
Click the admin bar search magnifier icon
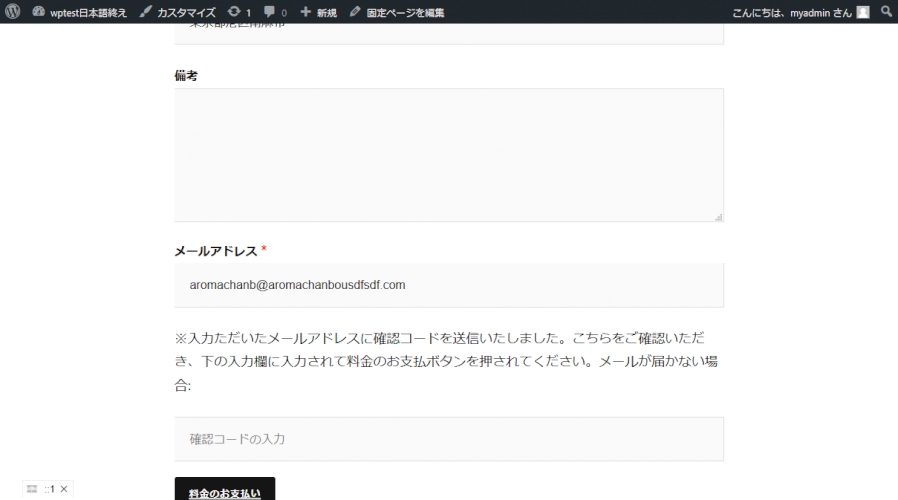tap(886, 11)
